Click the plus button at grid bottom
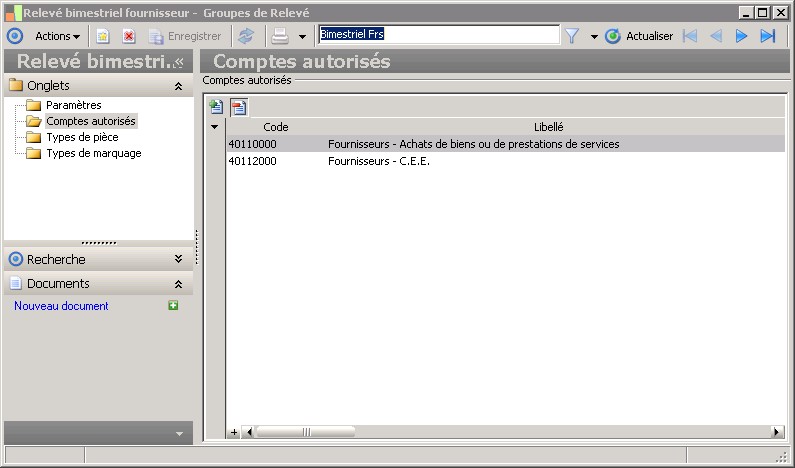795x468 pixels. coord(234,432)
